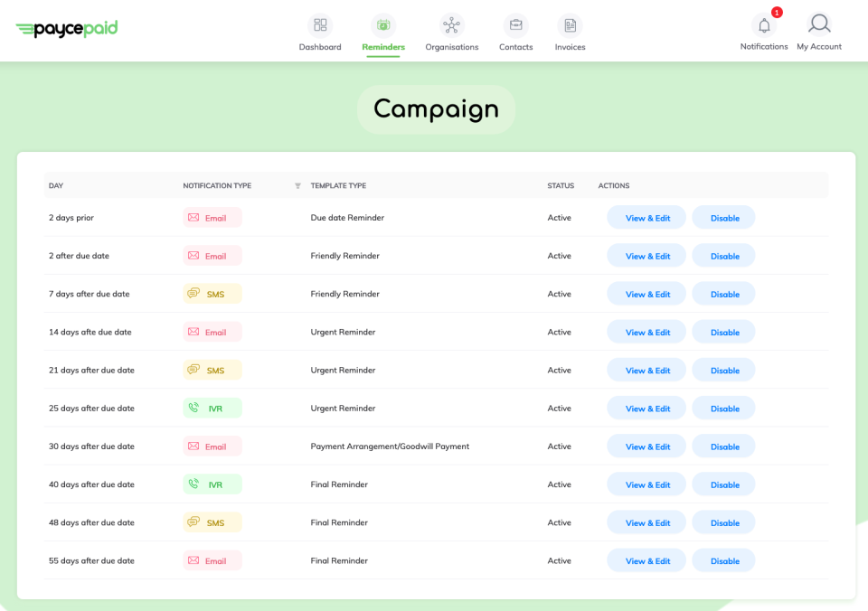Disable the 21 days after due date reminder
Screen dimensions: 868x611
(724, 371)
